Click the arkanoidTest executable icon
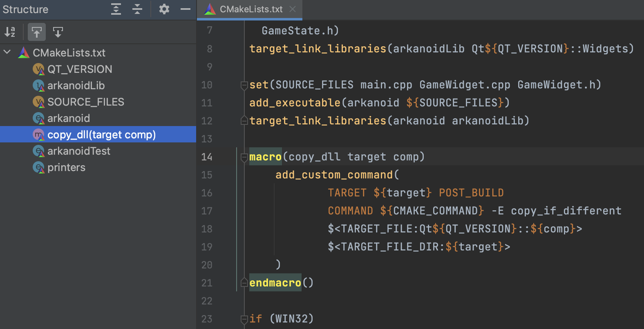This screenshot has width=644, height=329. [38, 151]
